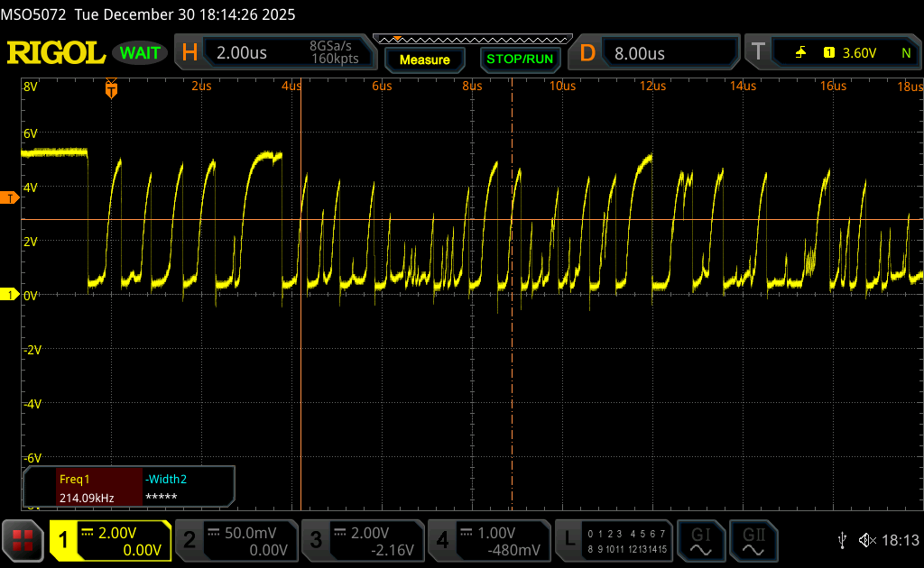Open the horizontal timebase 2.00us settings
The height and width of the screenshot is (568, 924).
coord(275,53)
